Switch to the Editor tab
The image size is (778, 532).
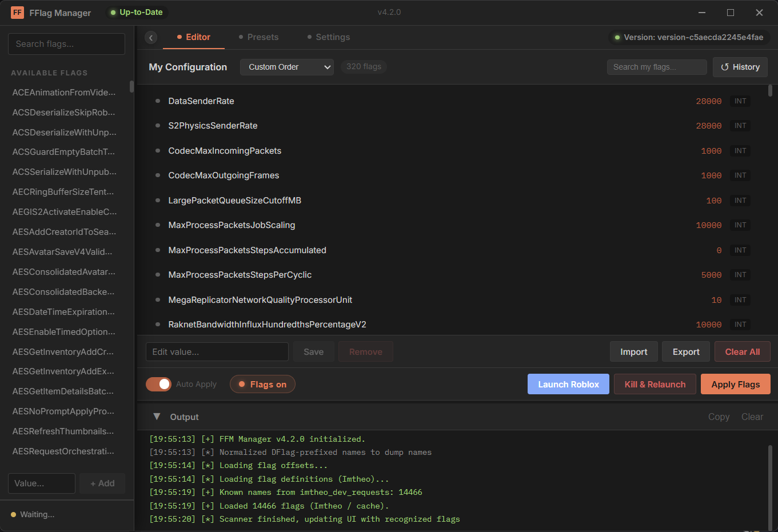[193, 37]
